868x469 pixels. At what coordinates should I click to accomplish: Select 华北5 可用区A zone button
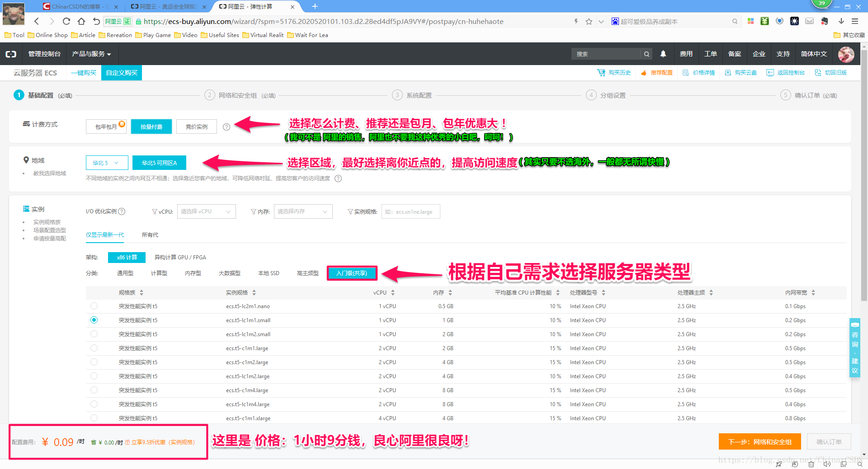[159, 163]
